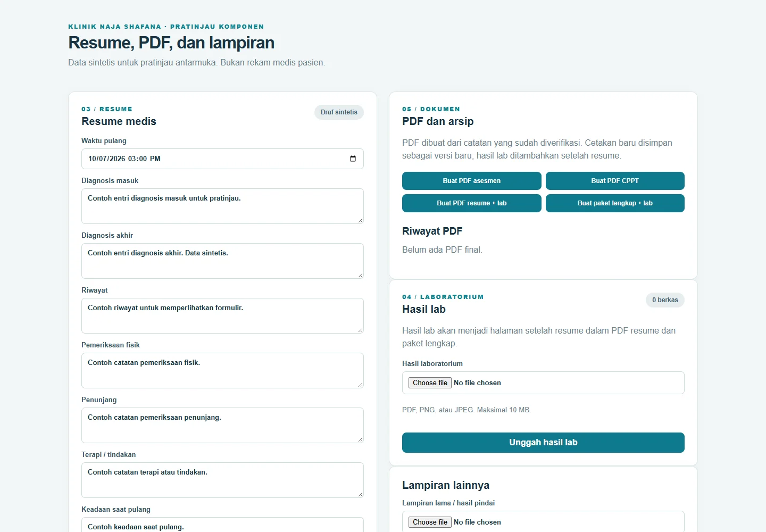
Task: Click the Penunjang text area
Action: [x=222, y=425]
